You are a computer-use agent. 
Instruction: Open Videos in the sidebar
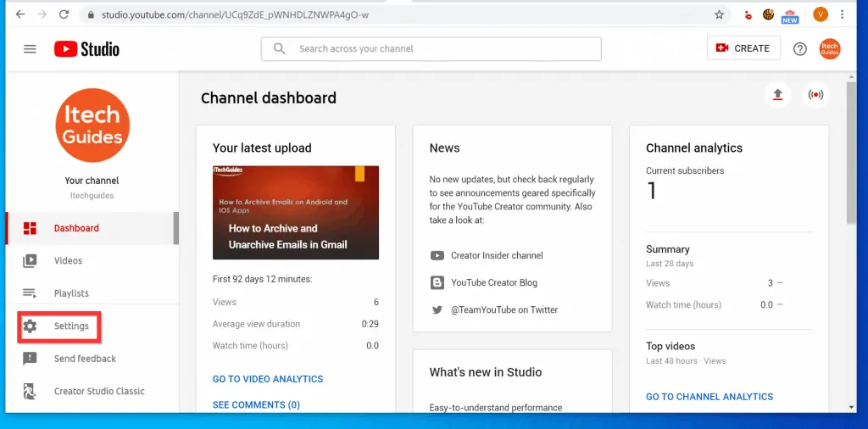point(90,261)
